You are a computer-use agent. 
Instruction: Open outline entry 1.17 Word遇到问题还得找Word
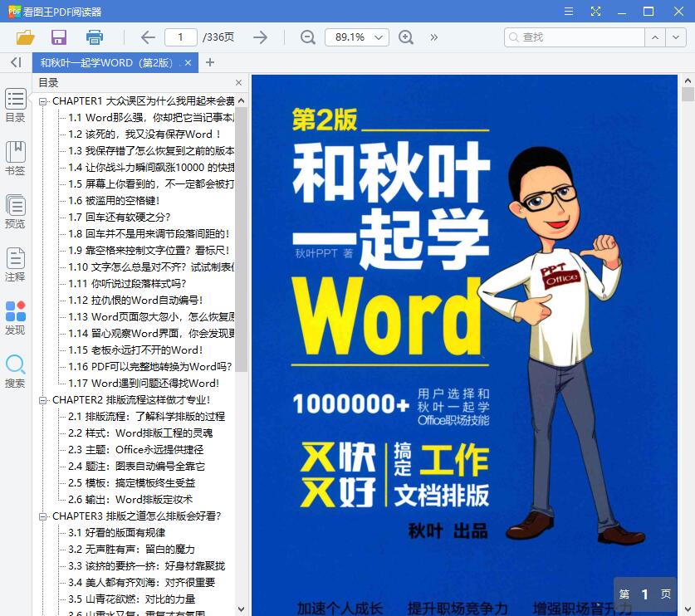click(144, 384)
